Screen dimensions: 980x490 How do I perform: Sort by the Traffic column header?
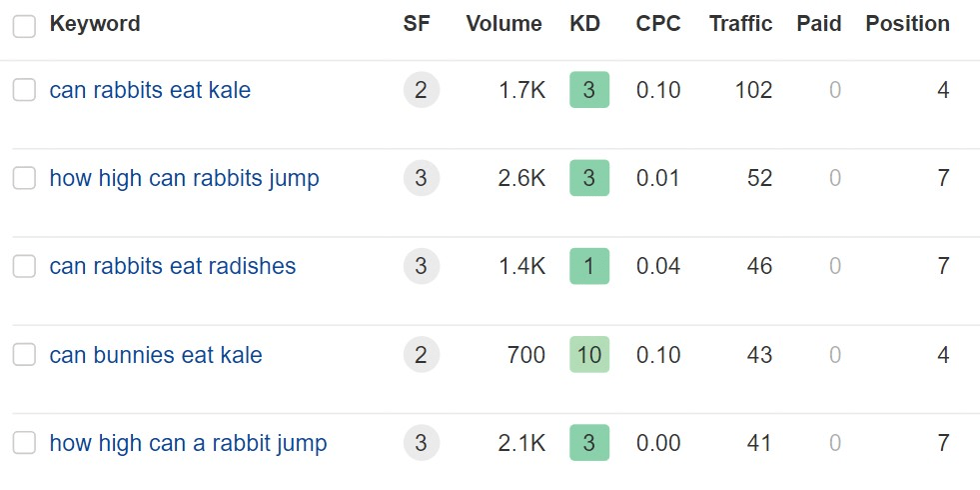click(740, 24)
